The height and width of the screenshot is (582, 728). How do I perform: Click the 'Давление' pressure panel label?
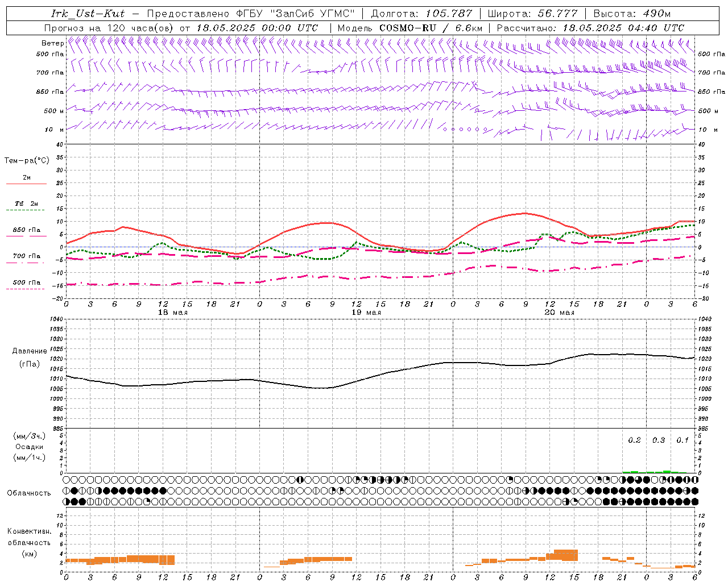(x=30, y=351)
